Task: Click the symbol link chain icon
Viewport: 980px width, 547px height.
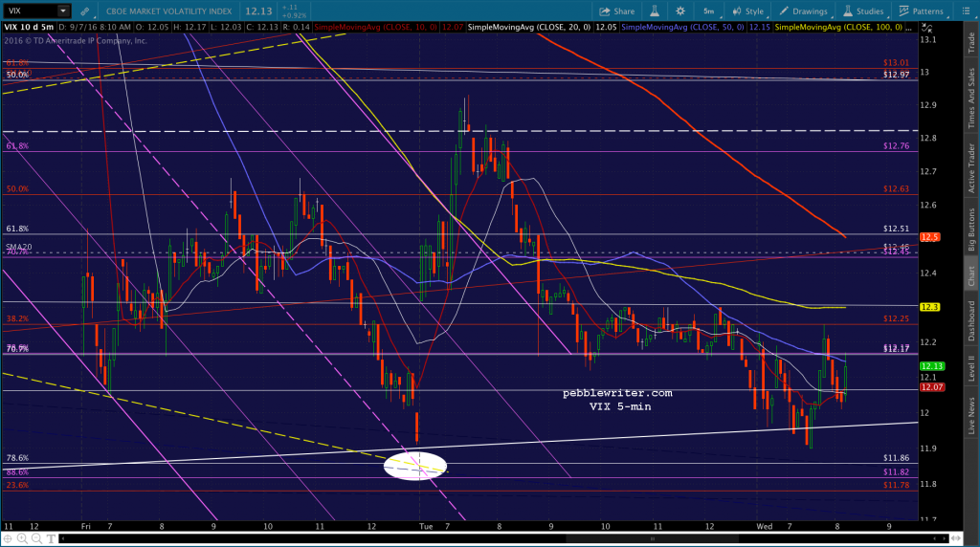Action: [x=85, y=11]
